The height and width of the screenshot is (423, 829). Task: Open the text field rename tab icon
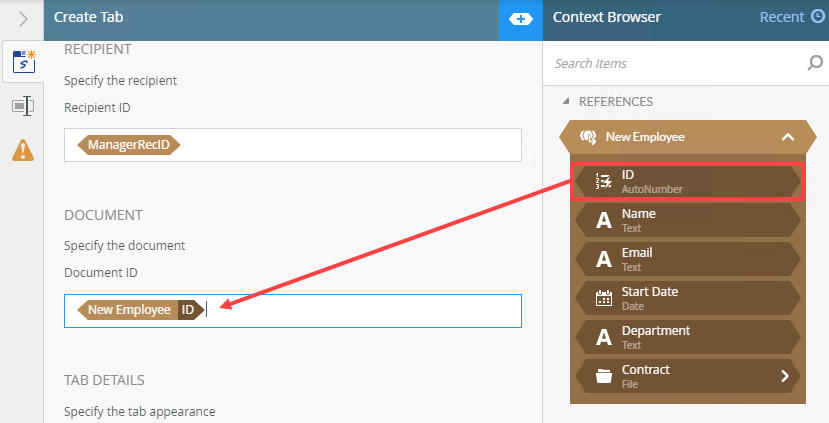[x=22, y=106]
